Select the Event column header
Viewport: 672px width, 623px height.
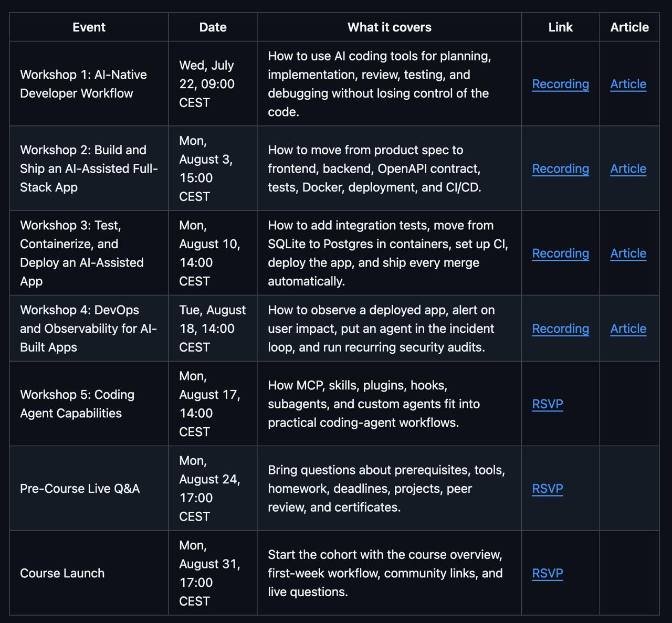[89, 27]
